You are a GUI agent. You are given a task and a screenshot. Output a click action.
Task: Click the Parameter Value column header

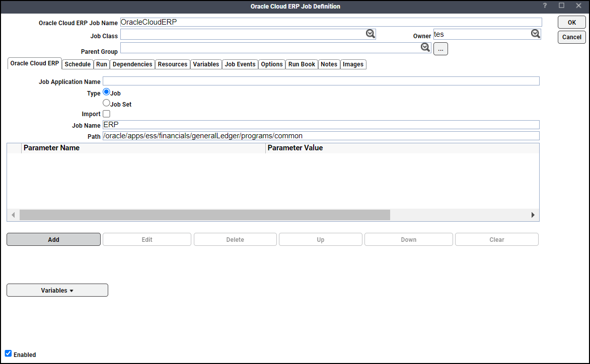click(402, 148)
